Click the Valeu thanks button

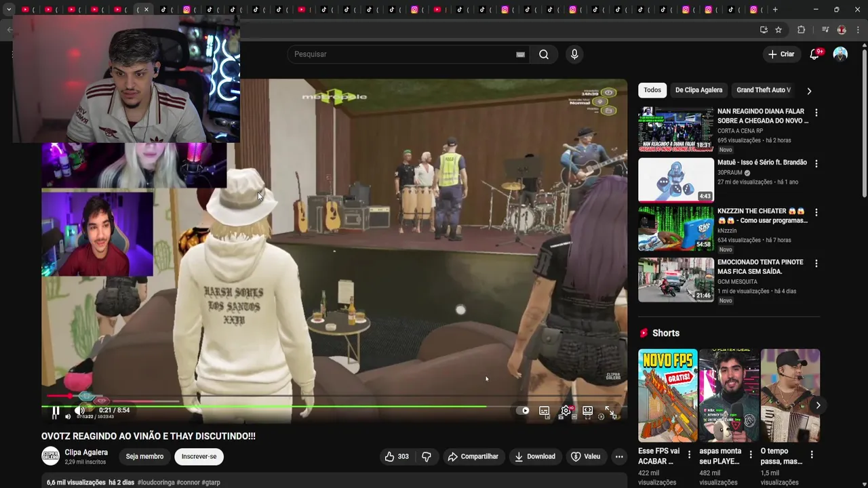586,457
